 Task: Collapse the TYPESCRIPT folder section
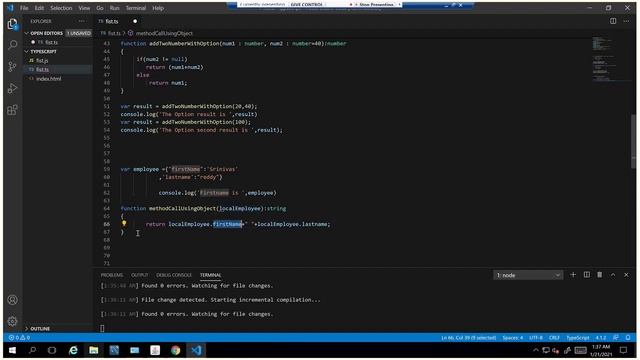coord(58,51)
